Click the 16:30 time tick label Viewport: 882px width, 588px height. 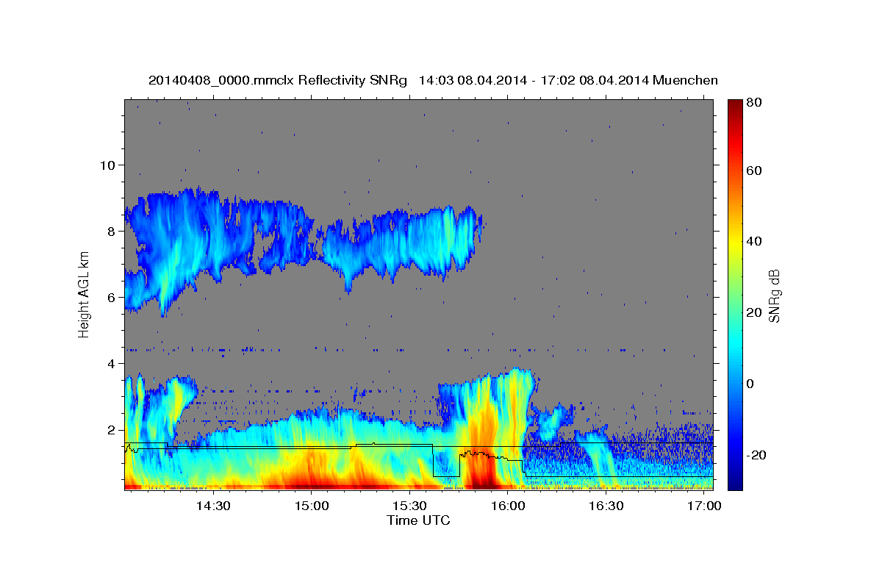(x=606, y=506)
